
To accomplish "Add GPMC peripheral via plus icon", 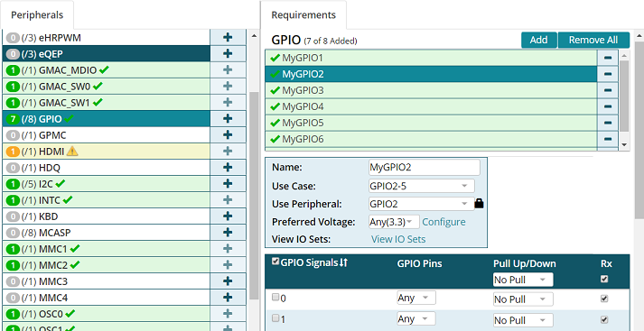I will click(228, 135).
